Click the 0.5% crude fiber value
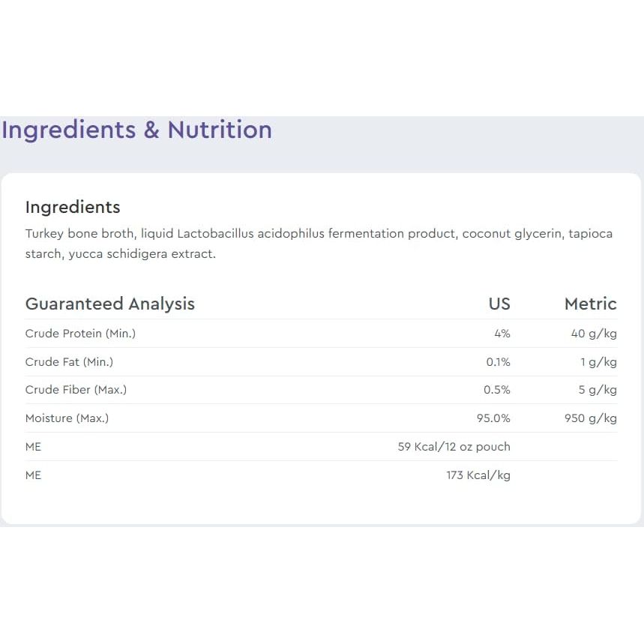 [x=497, y=390]
